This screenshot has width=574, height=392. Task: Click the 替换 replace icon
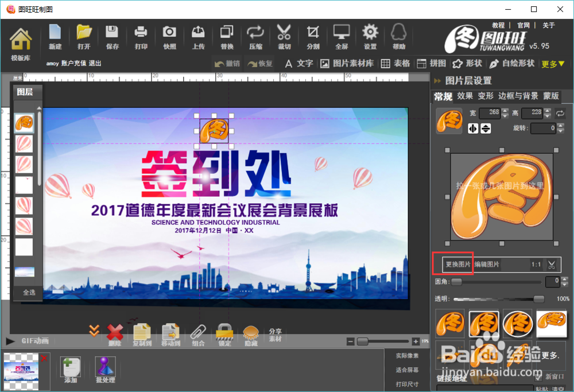tap(227, 37)
